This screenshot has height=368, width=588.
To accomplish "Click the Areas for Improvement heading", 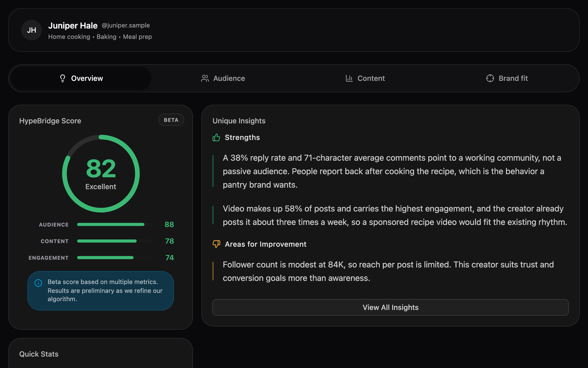I will coord(266,244).
